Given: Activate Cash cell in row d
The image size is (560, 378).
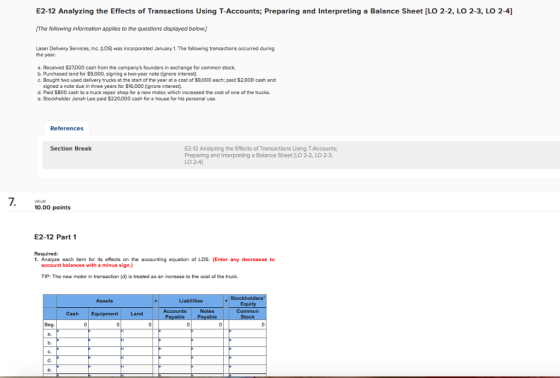Looking at the screenshot, I should coord(72,360).
